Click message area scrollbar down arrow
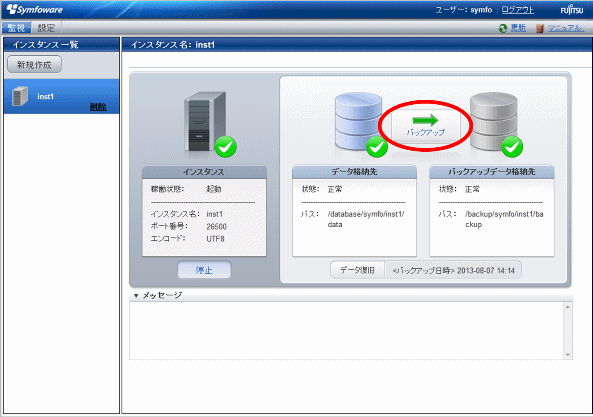Image resolution: width=593 pixels, height=417 pixels. (x=568, y=355)
